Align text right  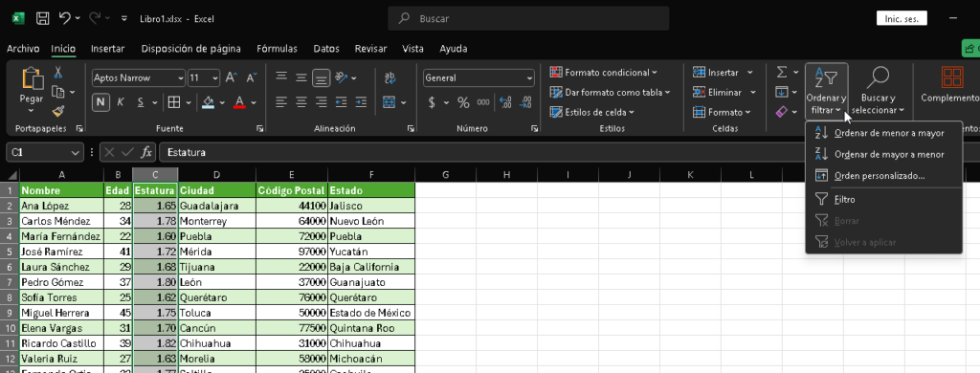tap(322, 101)
